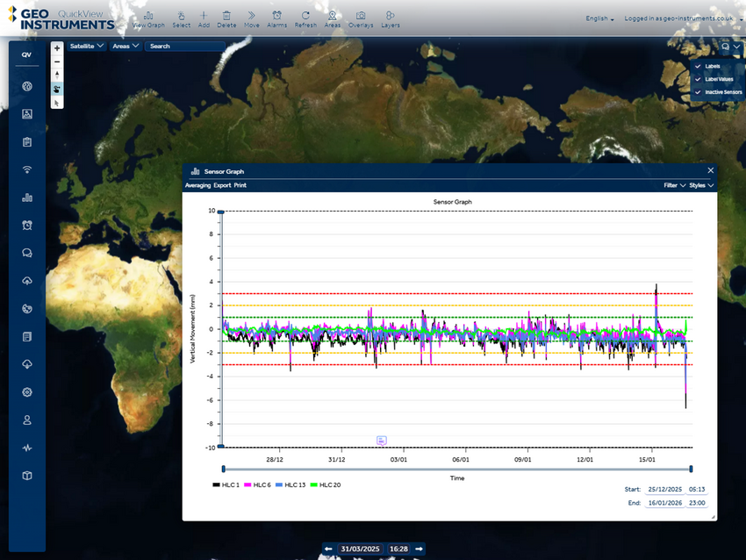Zoom in the map with plus button

coord(57,48)
